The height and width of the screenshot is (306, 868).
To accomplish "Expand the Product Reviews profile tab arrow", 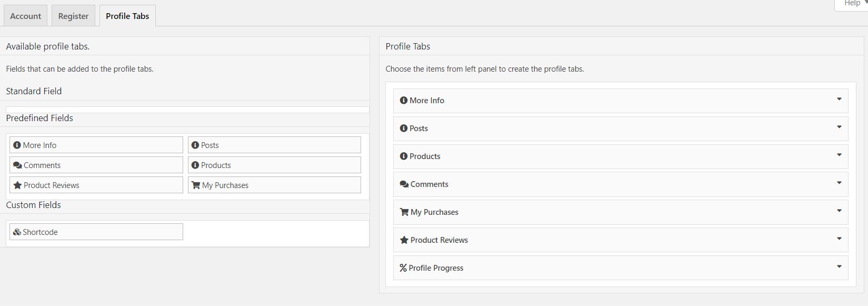I will [839, 239].
